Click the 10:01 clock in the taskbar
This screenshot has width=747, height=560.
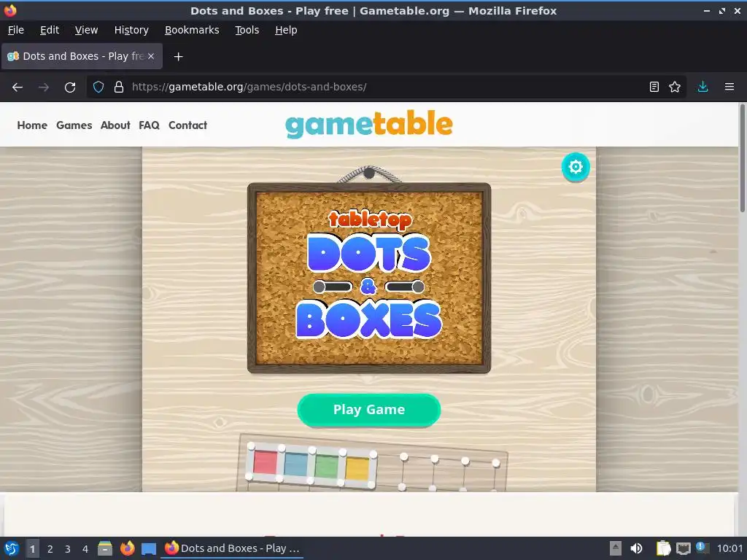point(729,548)
